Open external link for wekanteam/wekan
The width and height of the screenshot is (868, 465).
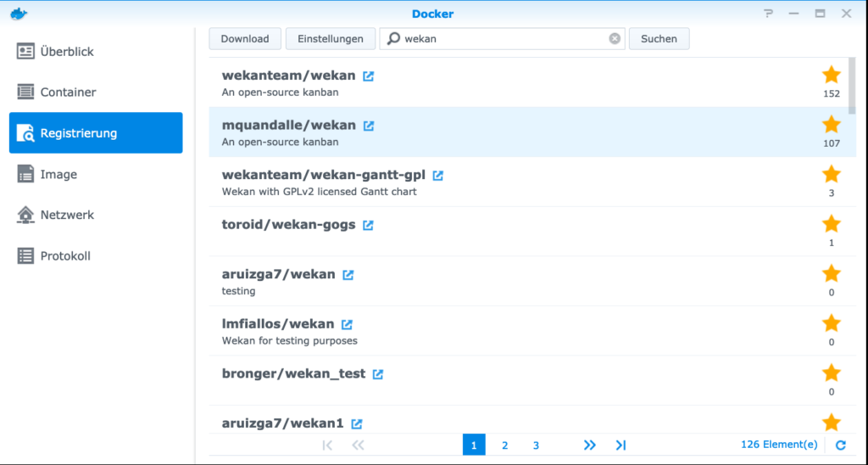[x=368, y=76]
